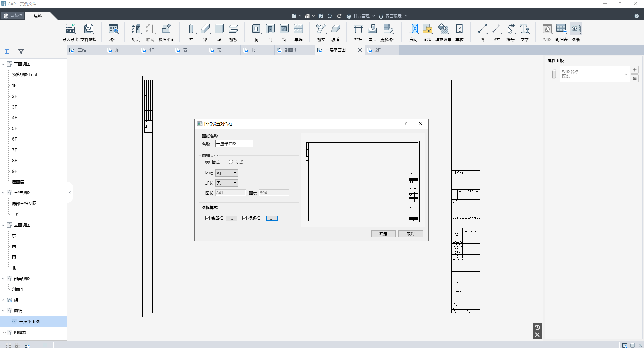Select the 墙 wall tool
Image resolution: width=644 pixels, height=348 pixels.
coord(219,33)
